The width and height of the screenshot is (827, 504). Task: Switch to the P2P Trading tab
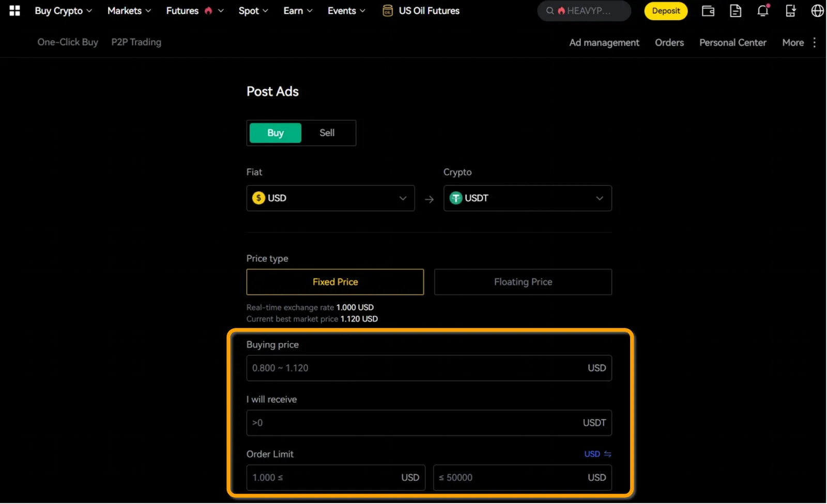tap(136, 42)
